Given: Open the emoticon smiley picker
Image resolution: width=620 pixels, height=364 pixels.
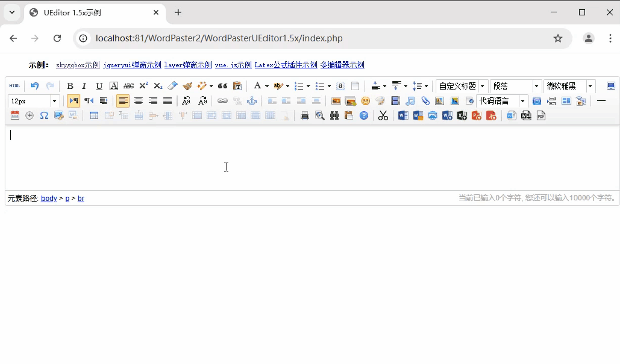Looking at the screenshot, I should (365, 101).
